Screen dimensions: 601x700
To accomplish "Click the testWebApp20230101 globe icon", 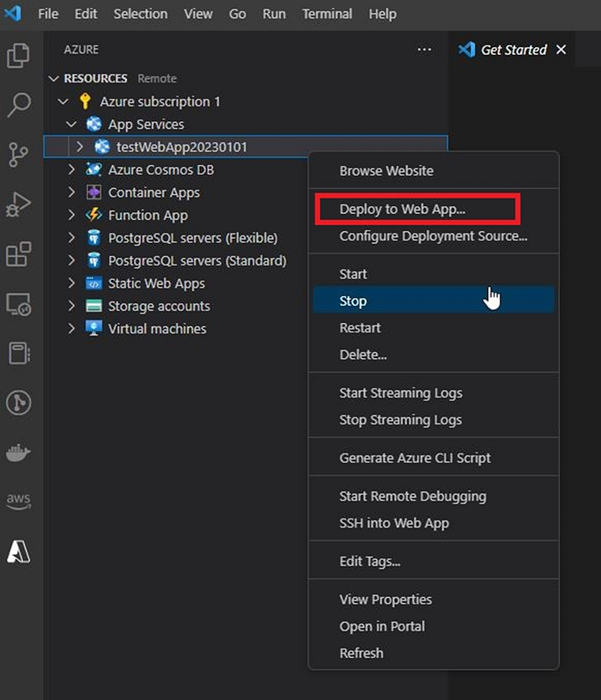I will [102, 146].
